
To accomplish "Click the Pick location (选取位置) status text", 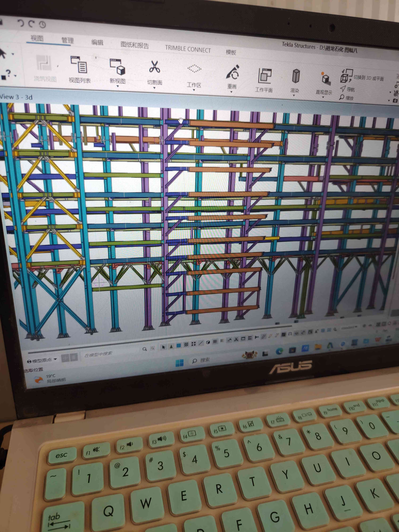I will coord(34,370).
